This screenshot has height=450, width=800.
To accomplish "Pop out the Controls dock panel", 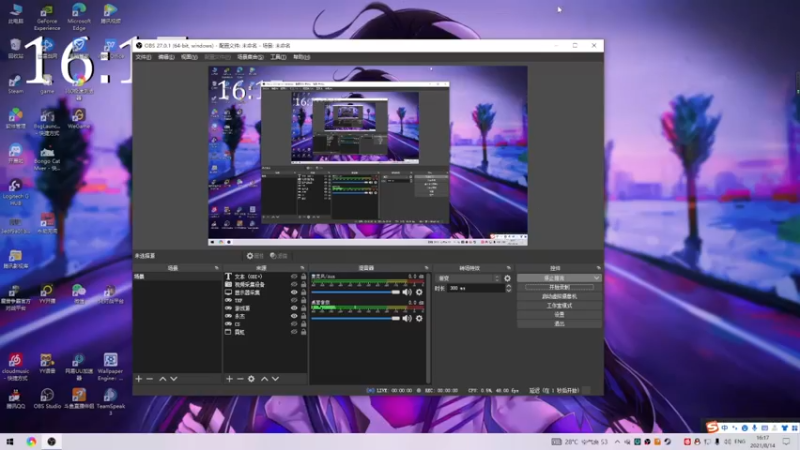I will (x=598, y=268).
